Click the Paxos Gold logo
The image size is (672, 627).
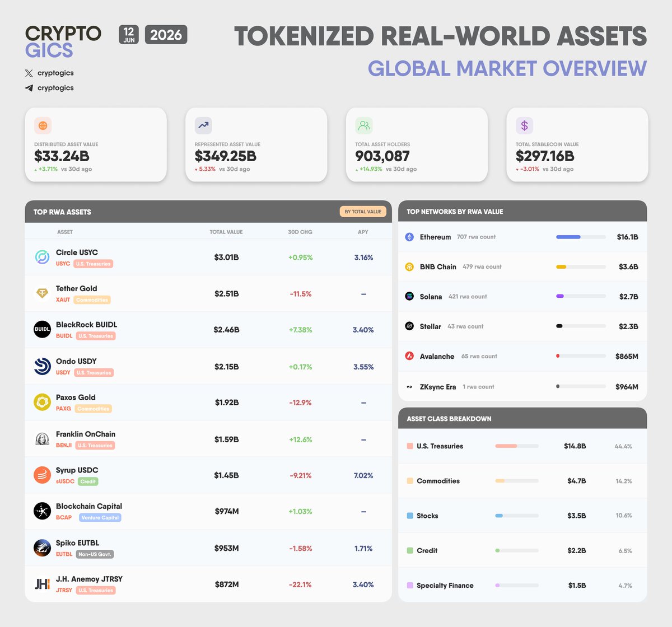(x=43, y=402)
